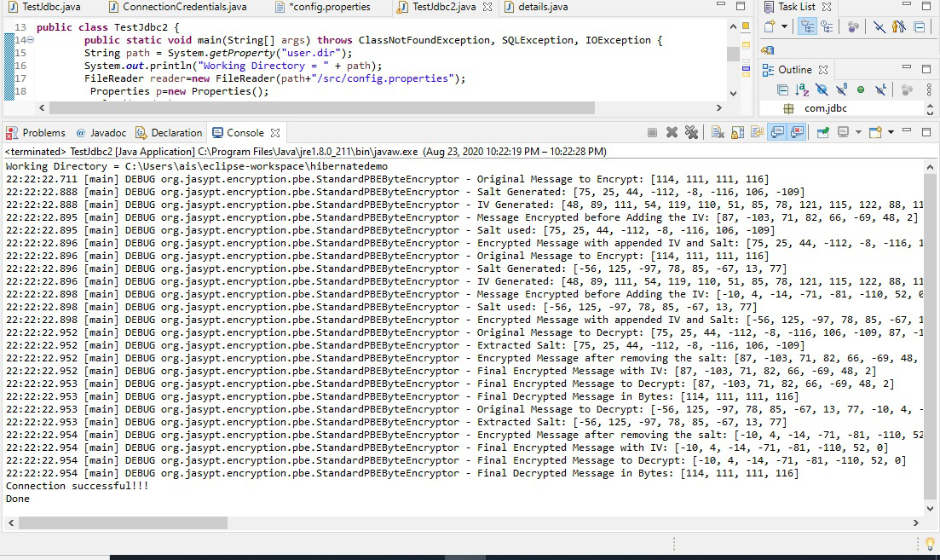Toggle Hide Completed Tasks in Task List
The width and height of the screenshot is (940, 560).
tap(879, 26)
